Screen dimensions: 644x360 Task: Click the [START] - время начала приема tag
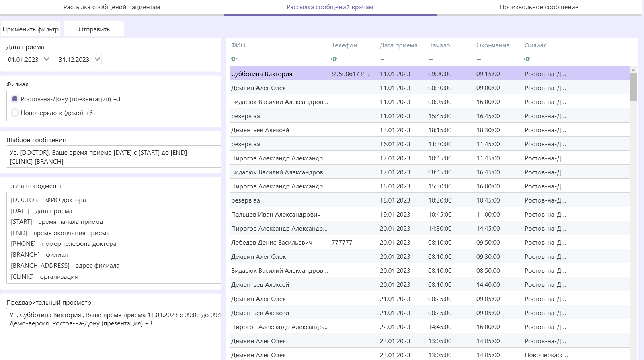57,222
